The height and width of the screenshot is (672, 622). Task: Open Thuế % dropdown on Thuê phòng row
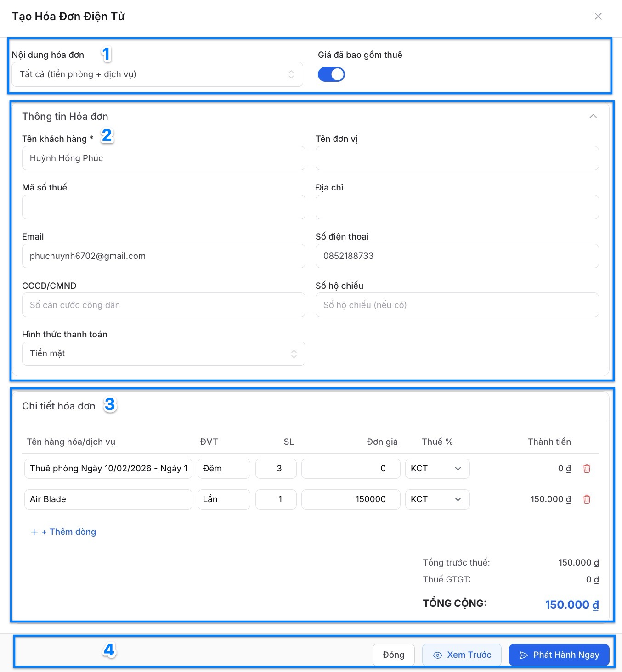pyautogui.click(x=437, y=469)
